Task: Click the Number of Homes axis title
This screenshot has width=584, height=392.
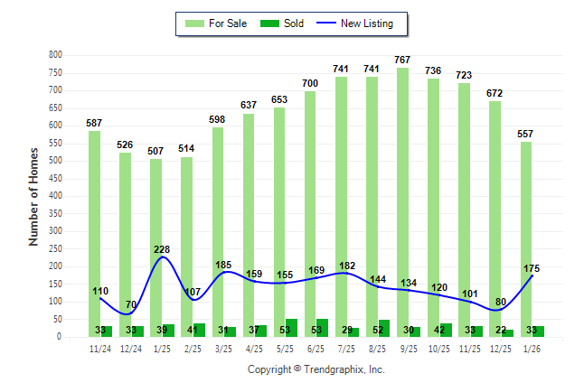Action: (x=33, y=196)
